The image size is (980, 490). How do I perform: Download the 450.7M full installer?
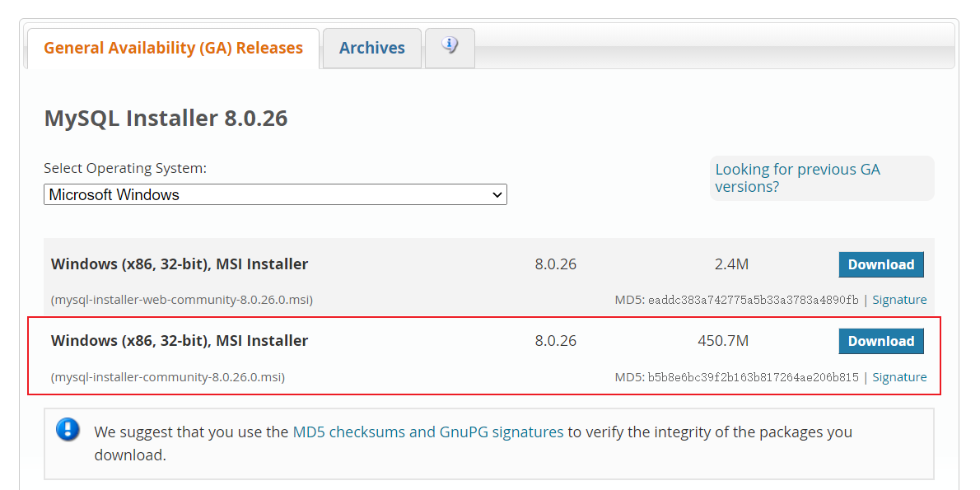[x=881, y=341]
